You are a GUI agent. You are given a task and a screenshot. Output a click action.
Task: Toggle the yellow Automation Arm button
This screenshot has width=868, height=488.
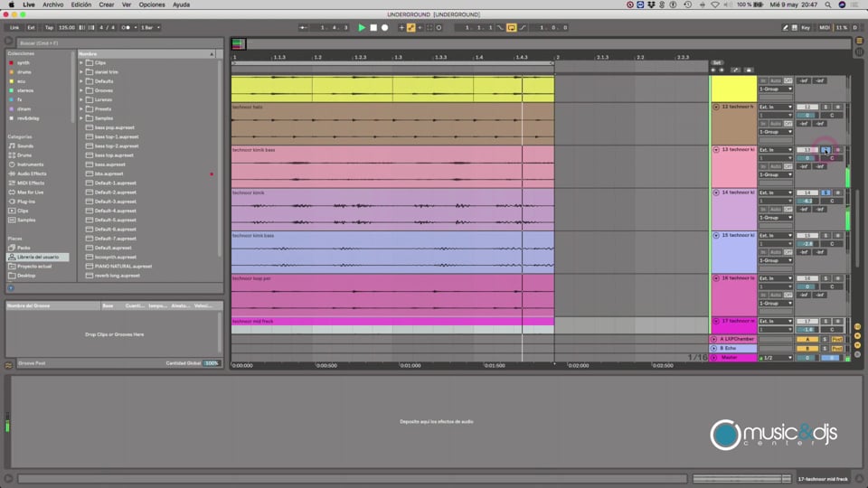tap(410, 27)
